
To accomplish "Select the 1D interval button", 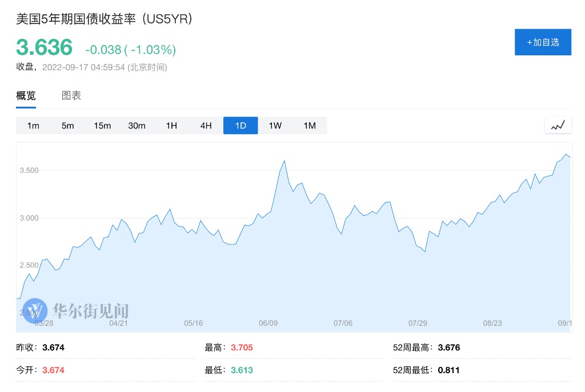I will [241, 126].
